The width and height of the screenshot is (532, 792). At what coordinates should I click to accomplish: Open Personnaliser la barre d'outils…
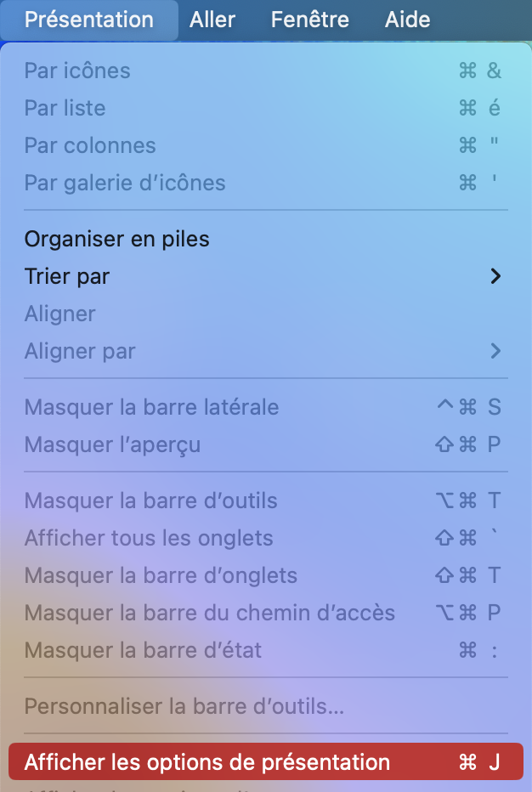tap(184, 706)
